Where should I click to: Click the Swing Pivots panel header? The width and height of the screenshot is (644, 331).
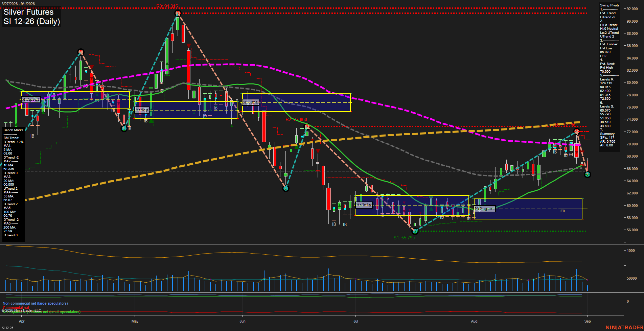609,5
